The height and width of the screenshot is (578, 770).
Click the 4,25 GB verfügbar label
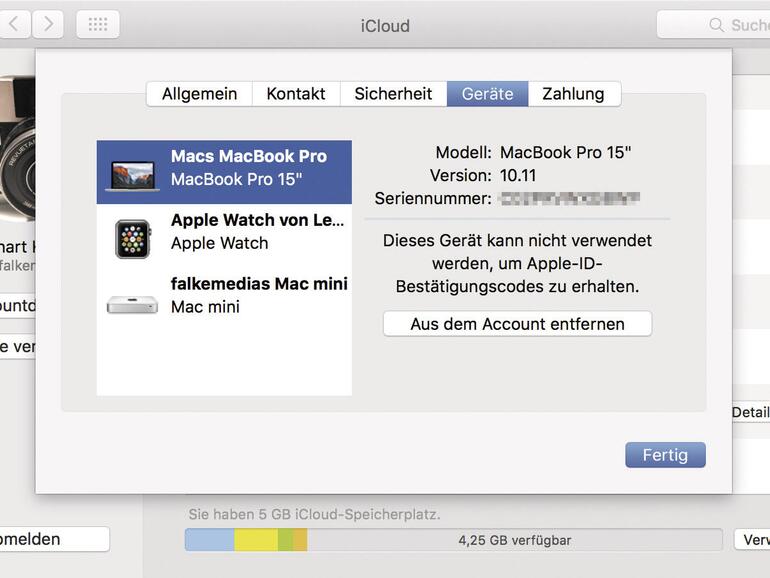[x=515, y=540]
